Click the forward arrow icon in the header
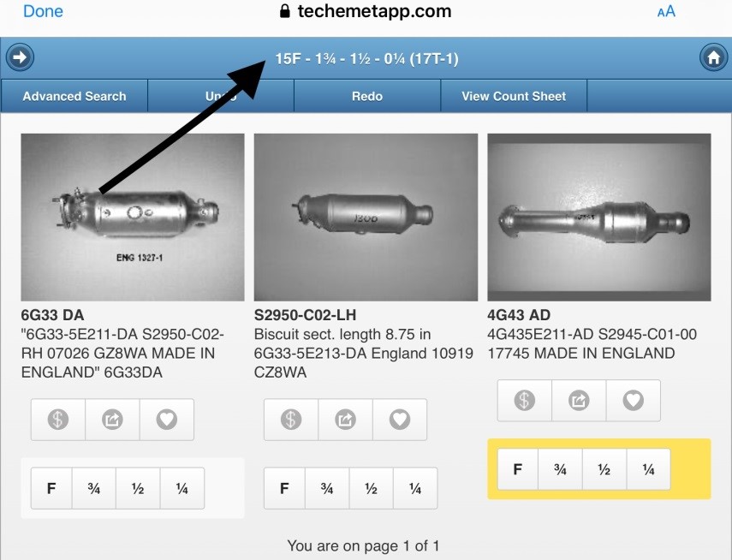 (x=20, y=58)
